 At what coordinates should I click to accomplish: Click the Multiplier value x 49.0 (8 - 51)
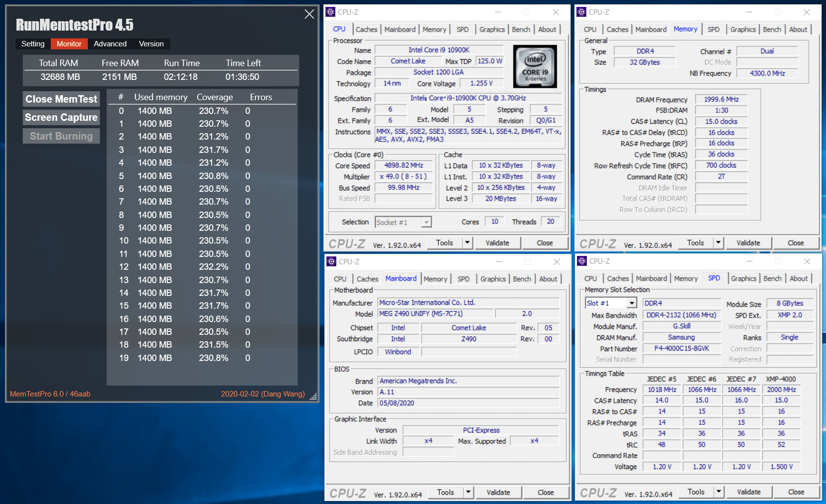point(403,177)
